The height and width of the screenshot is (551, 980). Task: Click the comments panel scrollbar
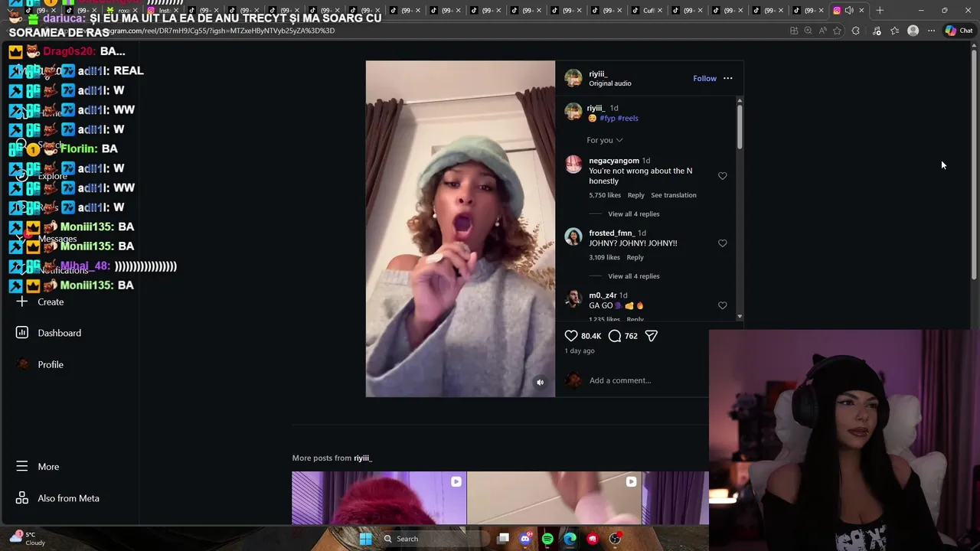[x=740, y=126]
